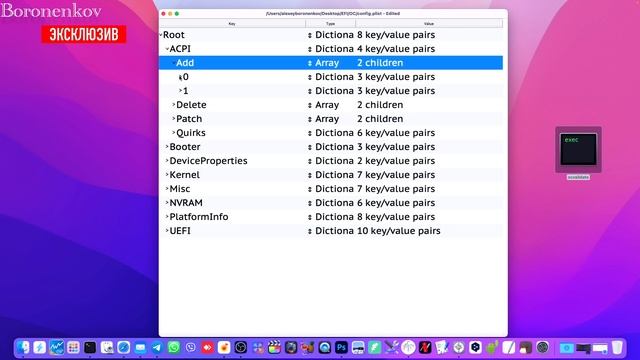
Task: Open the red AnyDesk icon in Dock
Action: [x=207, y=347]
